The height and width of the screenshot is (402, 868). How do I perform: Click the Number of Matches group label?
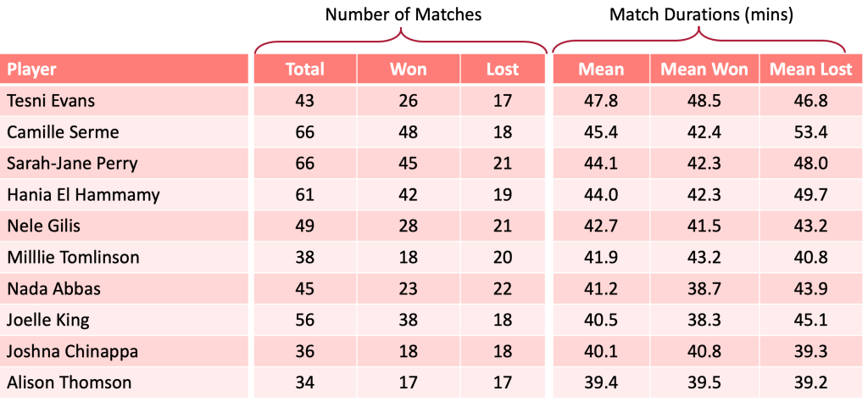tap(403, 14)
